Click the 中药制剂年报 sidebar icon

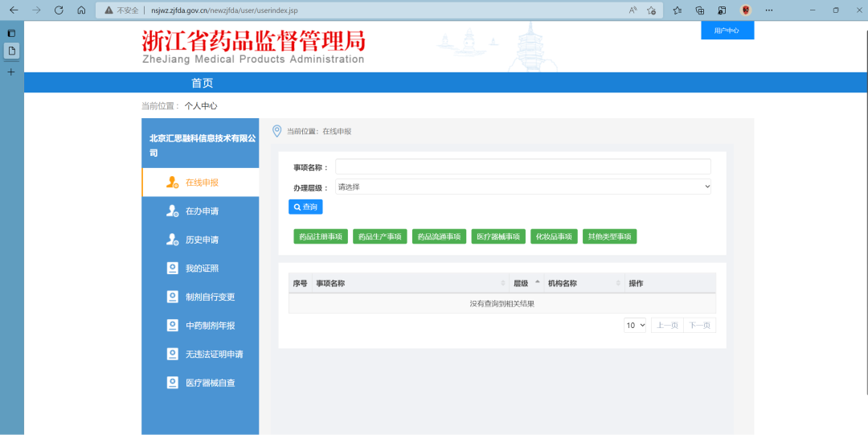pyautogui.click(x=172, y=326)
